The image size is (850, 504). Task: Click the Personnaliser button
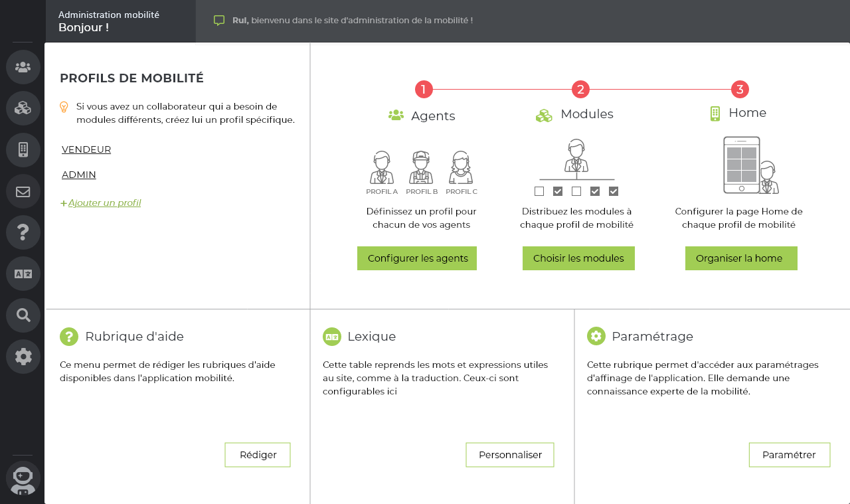(510, 455)
